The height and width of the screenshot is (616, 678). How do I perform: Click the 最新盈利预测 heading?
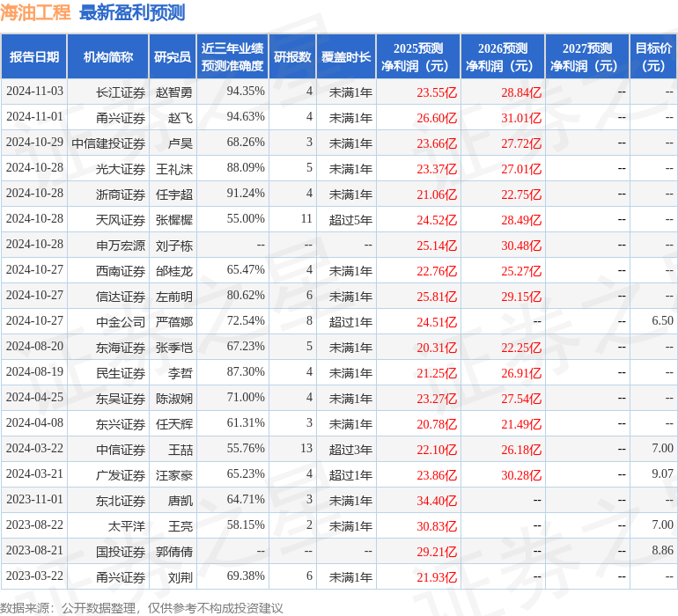pos(132,12)
